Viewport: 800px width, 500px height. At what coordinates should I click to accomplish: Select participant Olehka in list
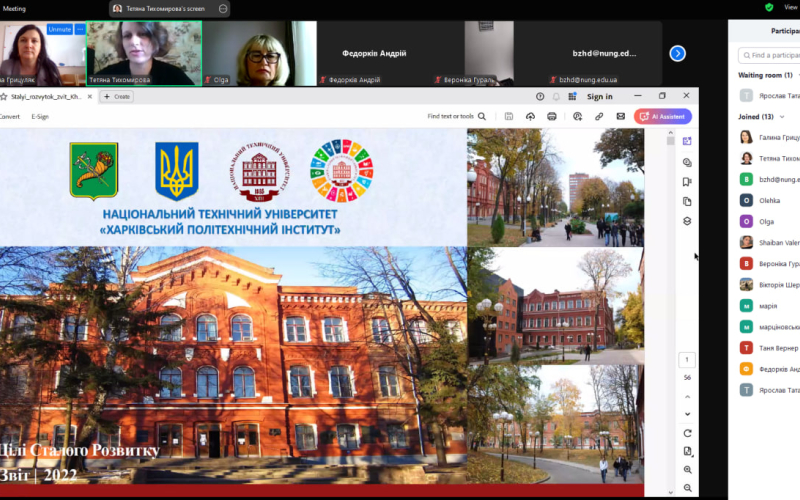(769, 201)
